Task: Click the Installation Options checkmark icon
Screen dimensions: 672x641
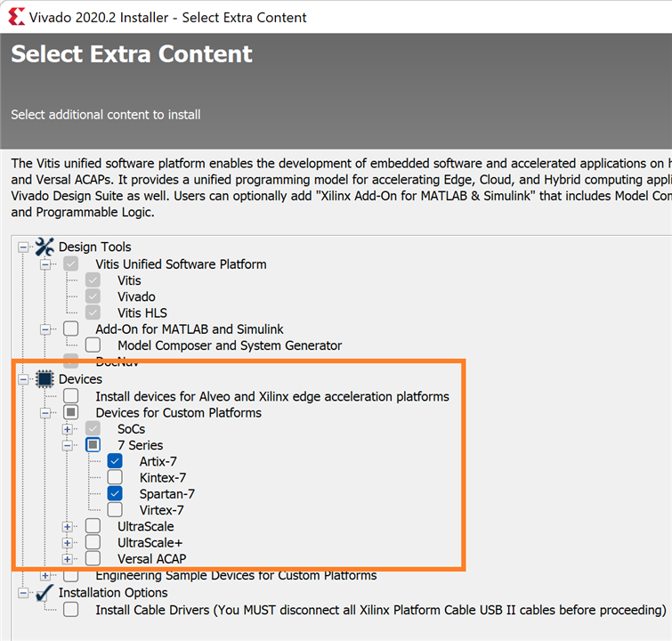Action: (45, 593)
